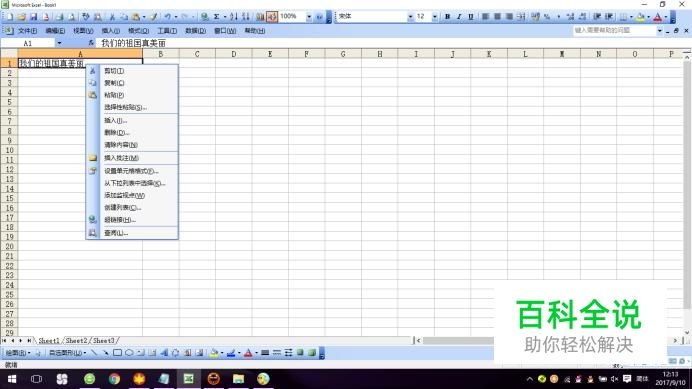The height and width of the screenshot is (389, 692).
Task: Click the Increase Decimal icon
Action: coord(570,17)
